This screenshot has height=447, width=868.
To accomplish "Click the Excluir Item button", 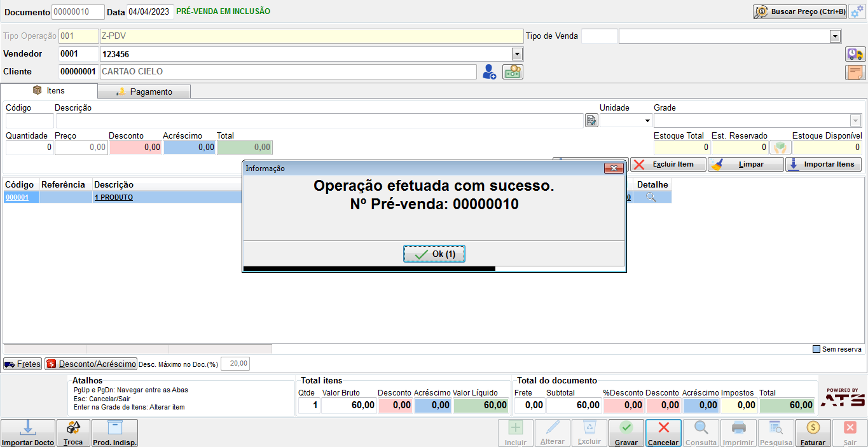I will [x=668, y=164].
